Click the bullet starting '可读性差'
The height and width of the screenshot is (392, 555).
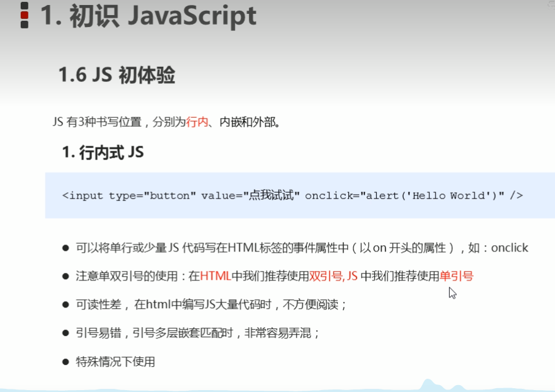pos(211,304)
